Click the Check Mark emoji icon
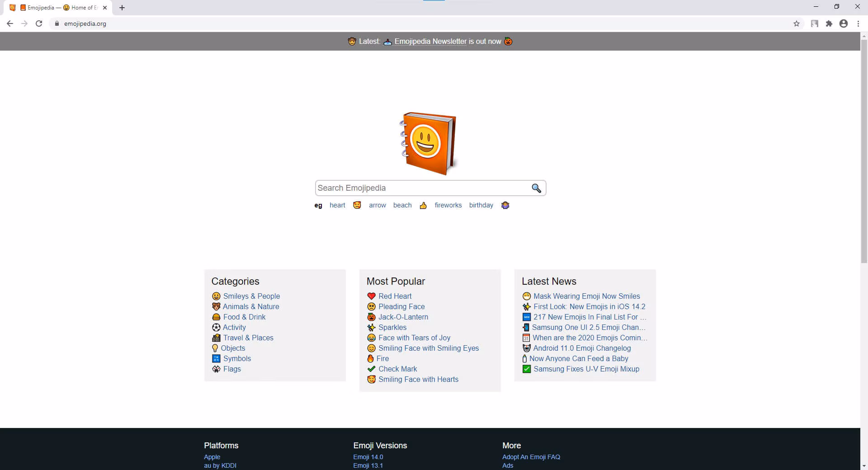This screenshot has height=470, width=868. click(372, 369)
